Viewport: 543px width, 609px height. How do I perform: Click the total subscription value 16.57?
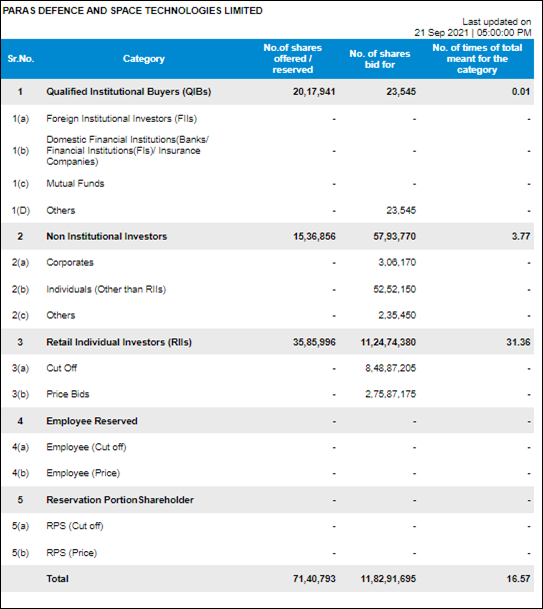(518, 579)
